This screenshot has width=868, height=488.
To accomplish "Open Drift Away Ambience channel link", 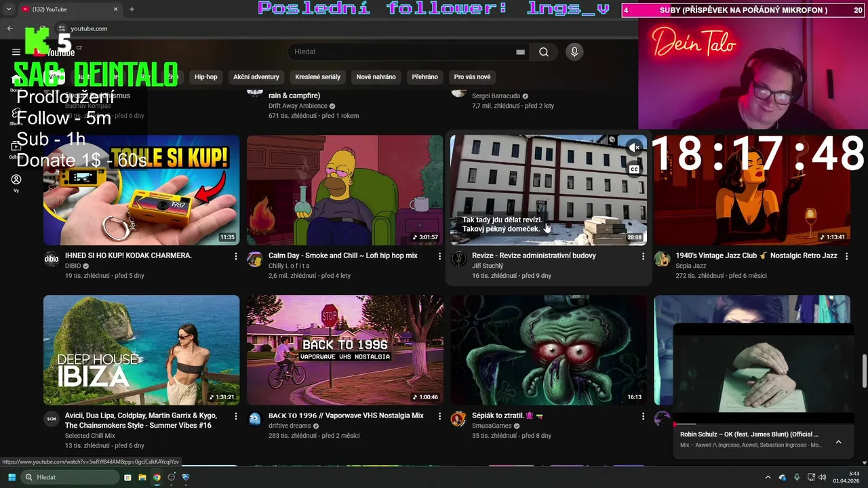I will (x=298, y=106).
